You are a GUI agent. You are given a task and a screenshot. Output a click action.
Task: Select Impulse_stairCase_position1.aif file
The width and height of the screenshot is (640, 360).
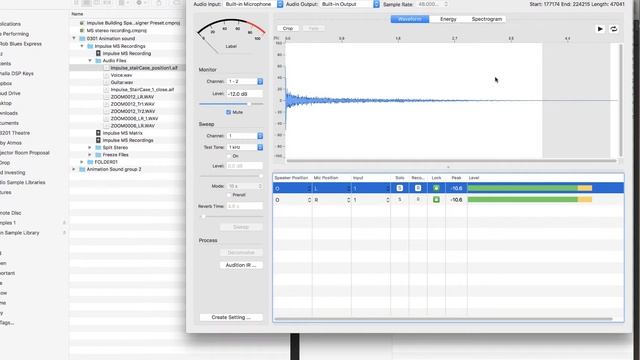pos(144,68)
